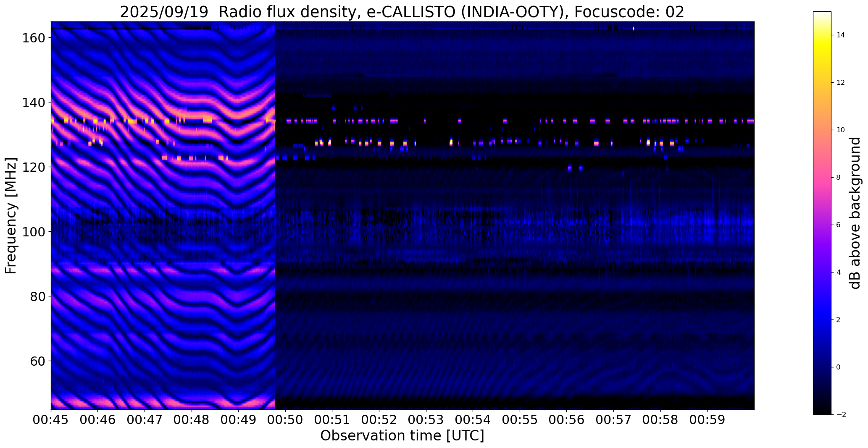
Task: Click the colorbar tick value 12
Action: pos(841,83)
